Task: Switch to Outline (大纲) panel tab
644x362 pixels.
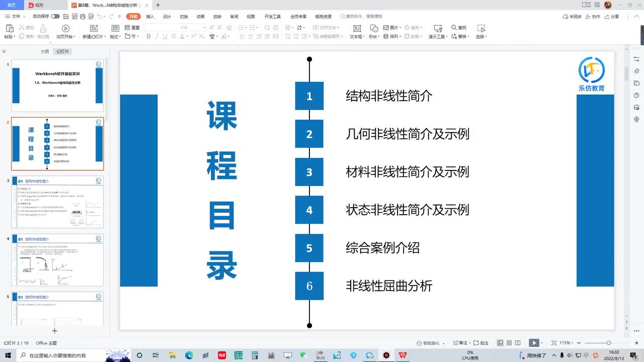Action: (45, 51)
